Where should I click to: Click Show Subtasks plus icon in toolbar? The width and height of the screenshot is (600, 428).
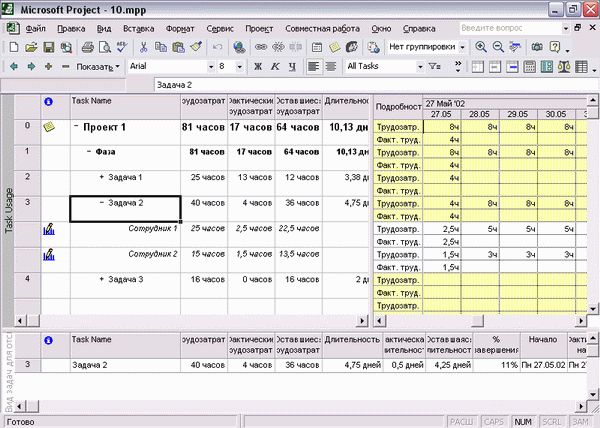coord(48,67)
